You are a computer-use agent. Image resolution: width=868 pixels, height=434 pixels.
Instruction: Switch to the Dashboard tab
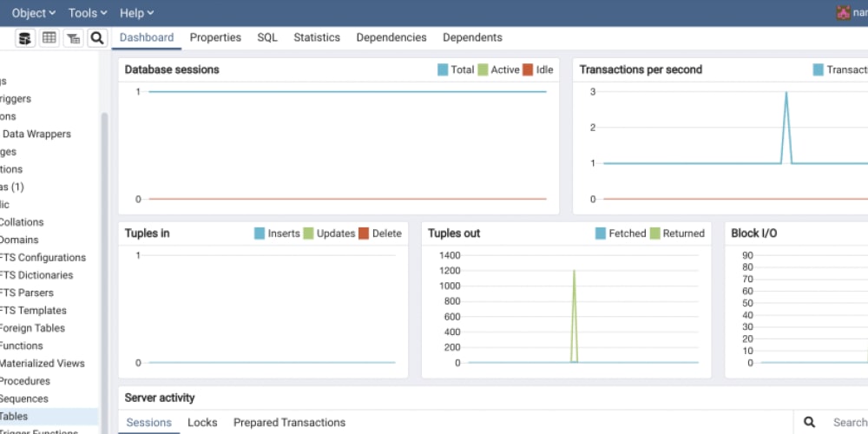(x=147, y=37)
